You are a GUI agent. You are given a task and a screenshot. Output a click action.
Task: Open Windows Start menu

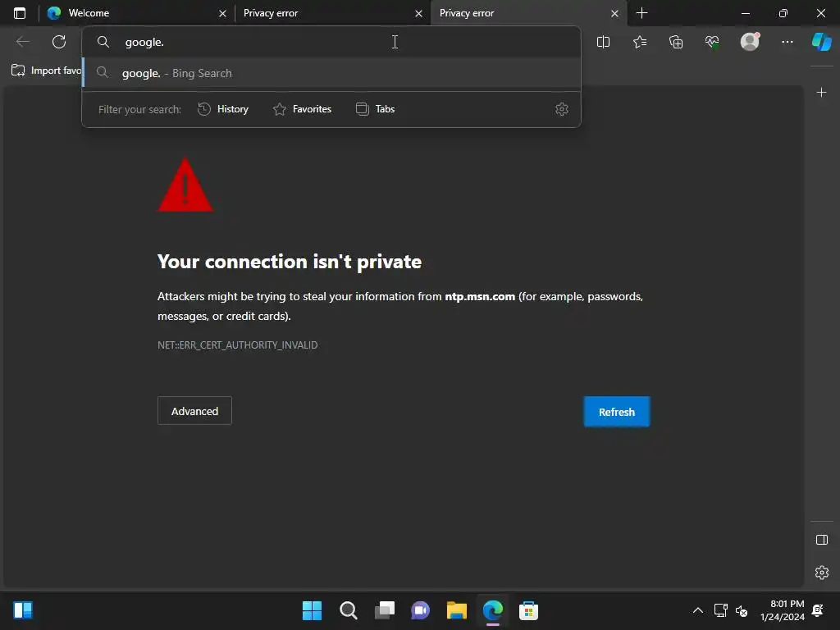312,610
